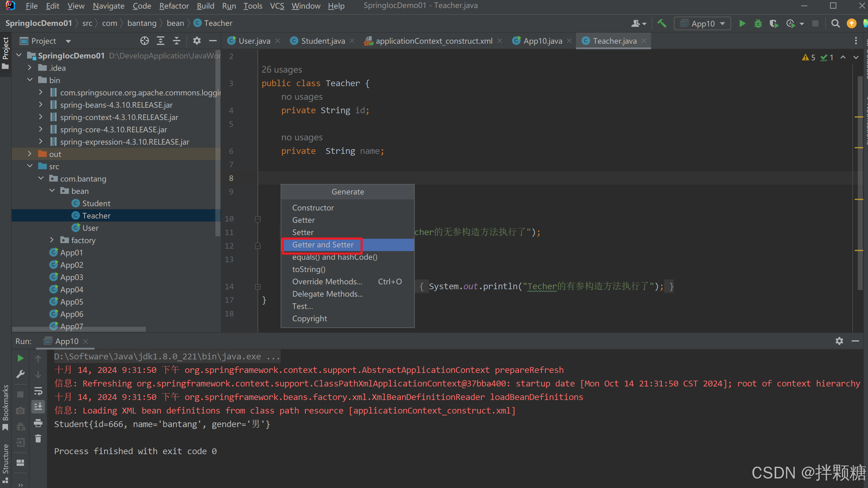Toggle fold marker at line 14

pyautogui.click(x=258, y=287)
